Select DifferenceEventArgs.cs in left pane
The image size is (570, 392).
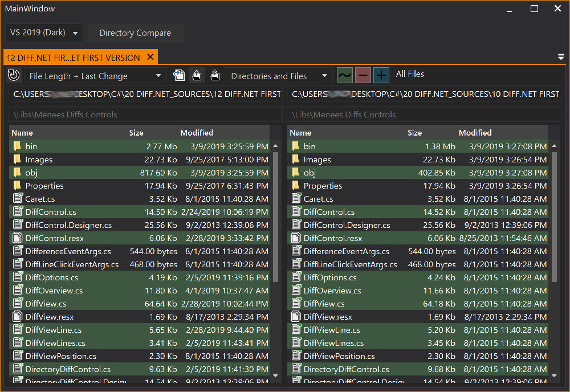click(x=139, y=251)
